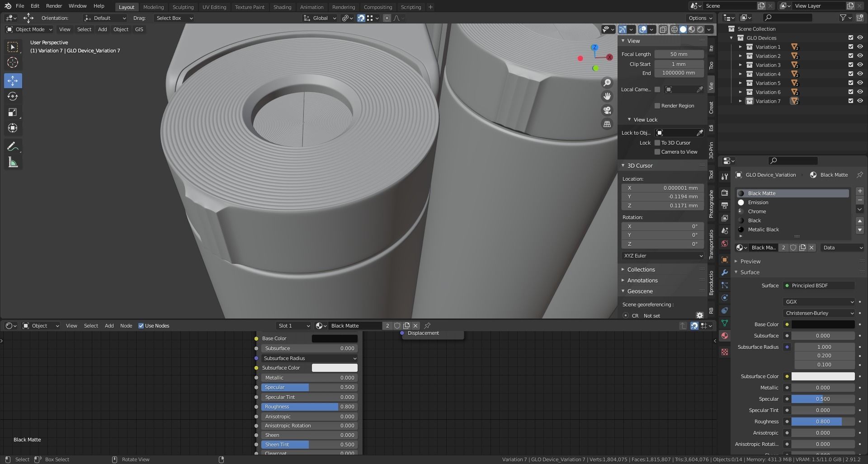
Task: Activate the Rotate tool
Action: (x=13, y=96)
